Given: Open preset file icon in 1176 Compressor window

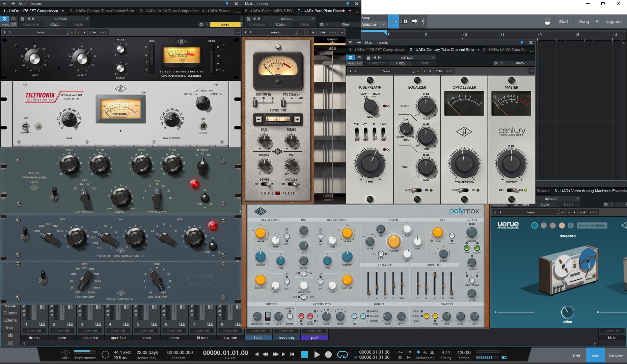Looking at the screenshot, I should click(x=22, y=19).
